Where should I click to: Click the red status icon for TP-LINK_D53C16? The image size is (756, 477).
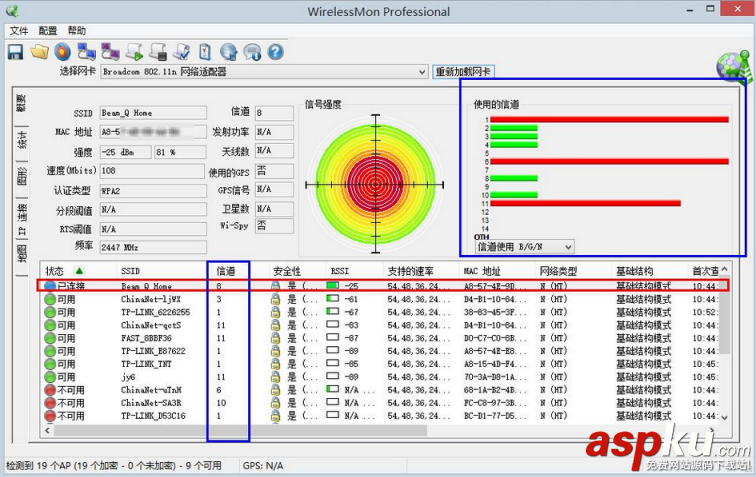click(50, 416)
